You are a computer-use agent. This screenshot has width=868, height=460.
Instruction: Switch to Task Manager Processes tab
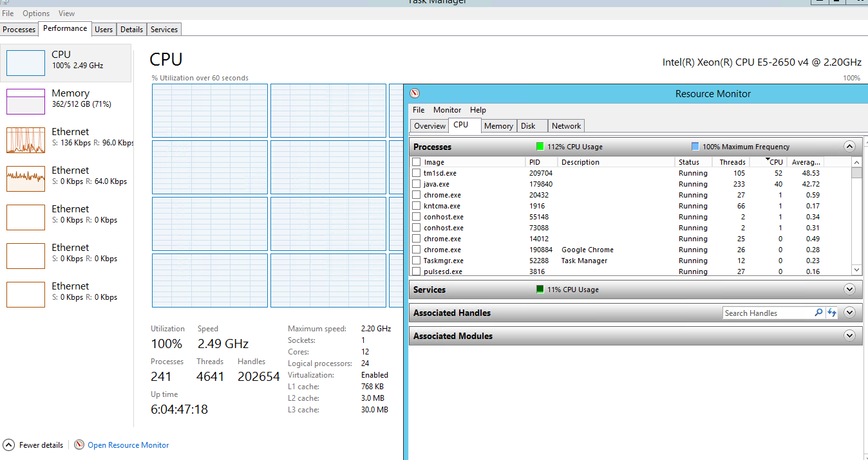pyautogui.click(x=19, y=30)
